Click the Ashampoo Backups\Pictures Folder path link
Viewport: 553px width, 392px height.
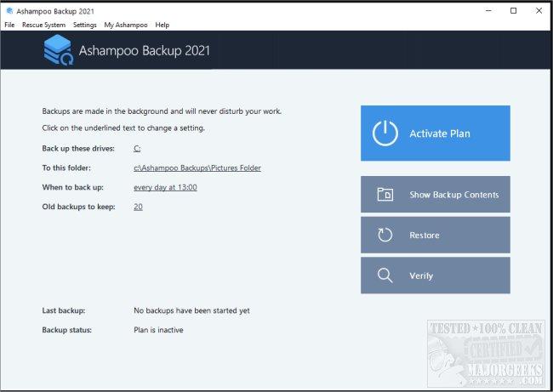coord(197,168)
